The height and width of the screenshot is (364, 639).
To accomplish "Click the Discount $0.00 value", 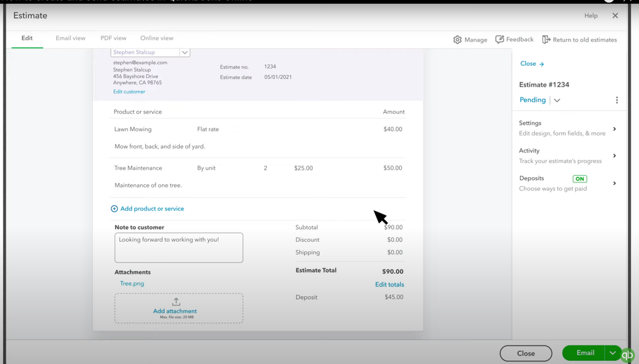I will click(395, 240).
